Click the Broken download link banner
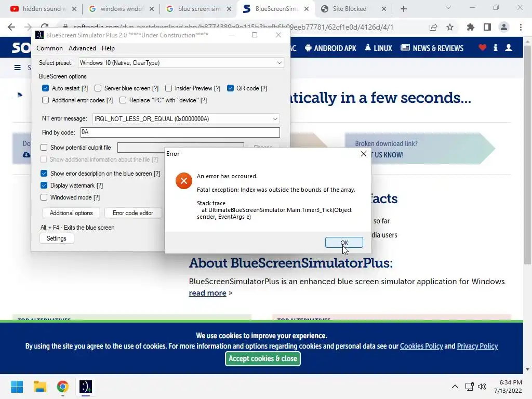 tap(419, 149)
